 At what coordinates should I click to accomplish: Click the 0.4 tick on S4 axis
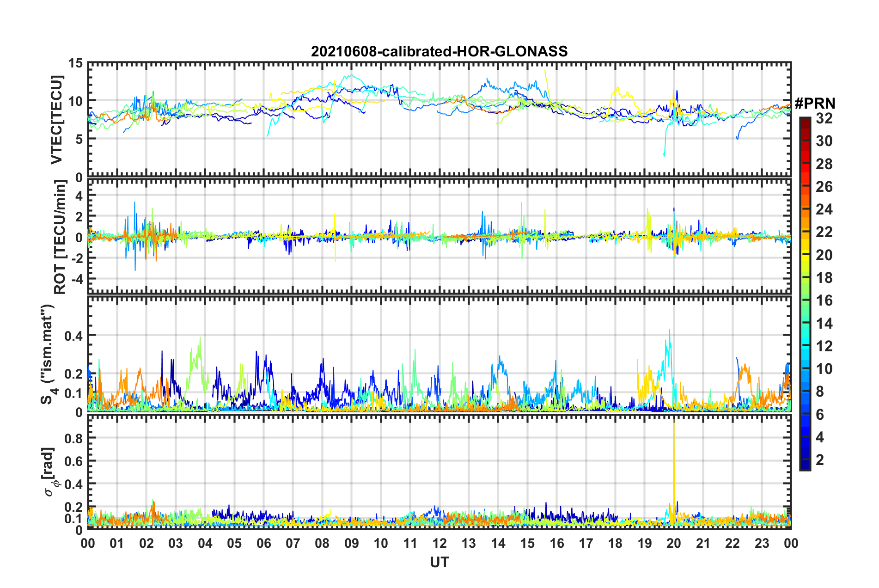pyautogui.click(x=74, y=336)
